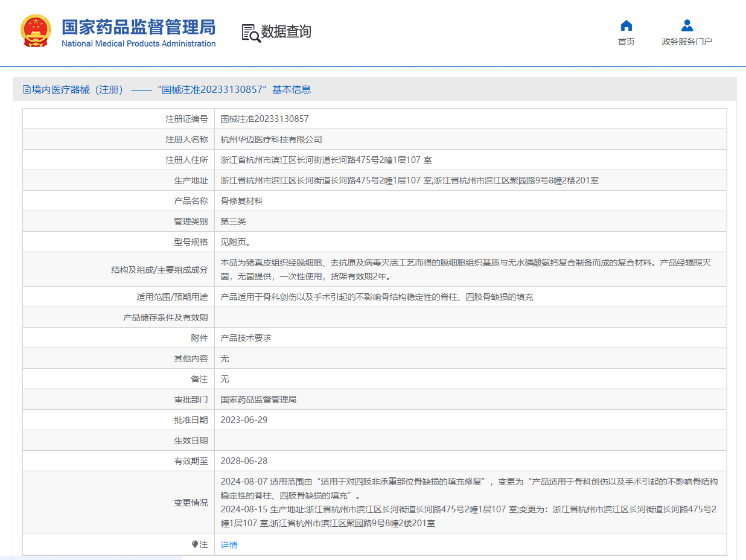Click the 适用范围/预期用途 label
Screen dimensions: 746x560
172,297
